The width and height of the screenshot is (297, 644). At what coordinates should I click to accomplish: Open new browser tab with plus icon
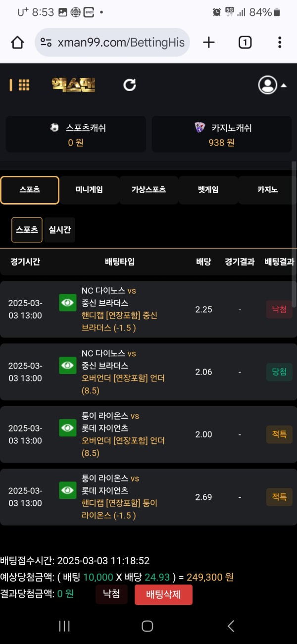(x=209, y=43)
